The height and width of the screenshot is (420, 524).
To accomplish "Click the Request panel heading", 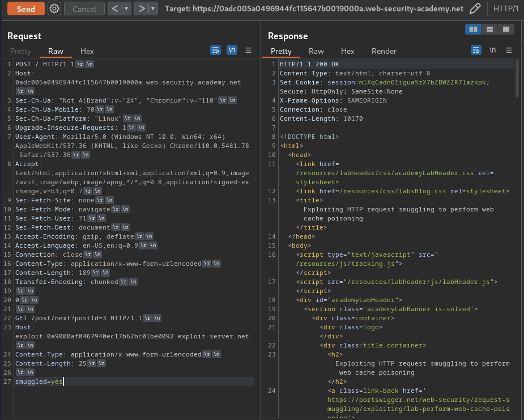I will pyautogui.click(x=24, y=36).
